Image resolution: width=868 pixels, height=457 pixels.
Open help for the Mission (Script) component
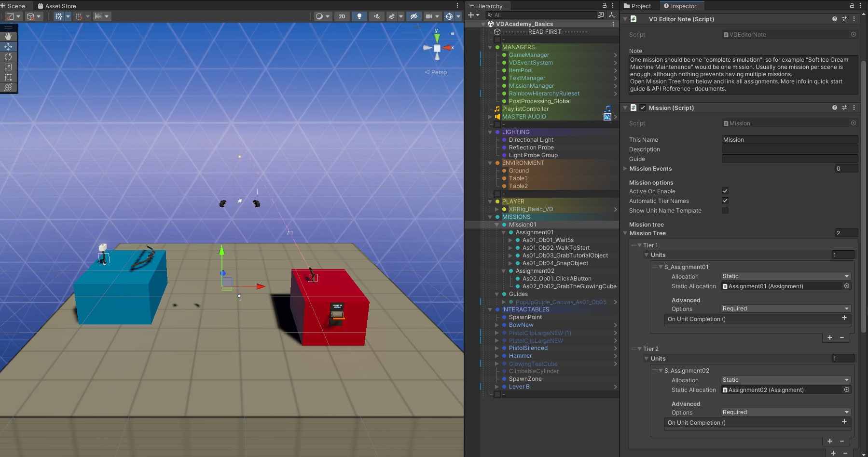tap(834, 108)
